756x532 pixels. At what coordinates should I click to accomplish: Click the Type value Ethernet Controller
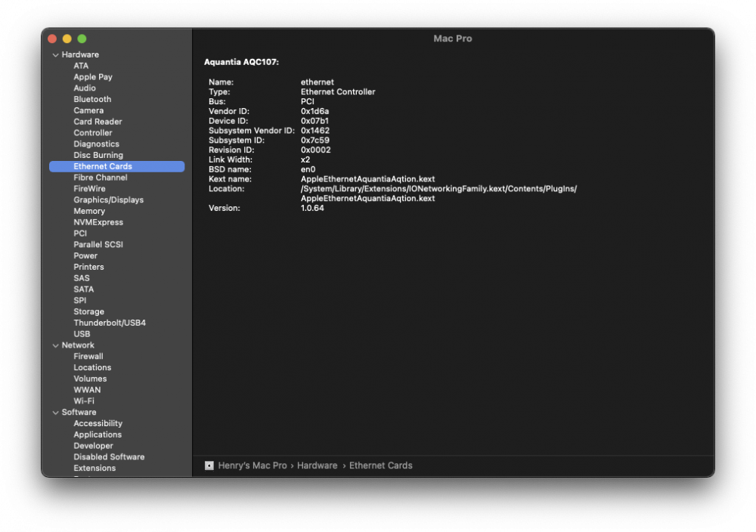338,91
